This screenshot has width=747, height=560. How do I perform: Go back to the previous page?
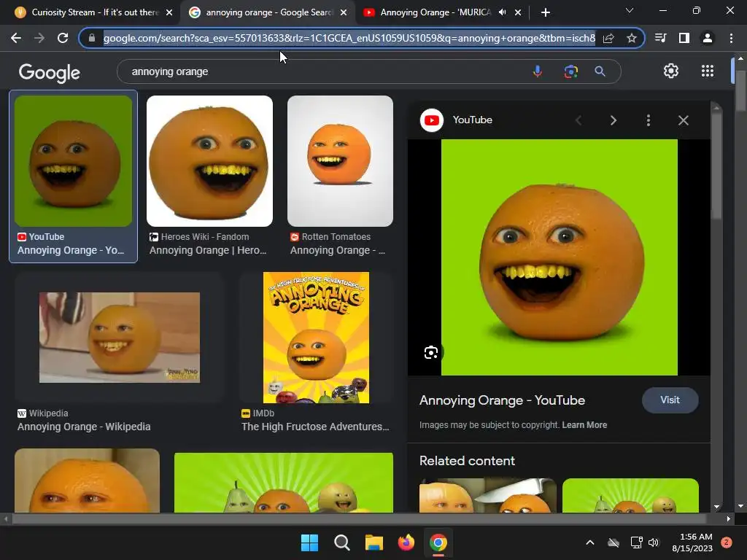click(x=16, y=38)
